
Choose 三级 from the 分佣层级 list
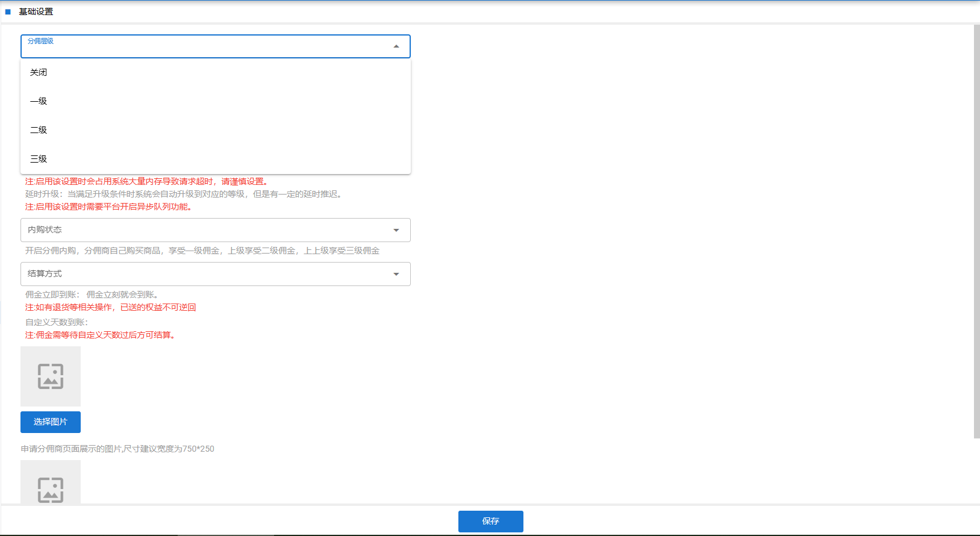[x=216, y=159]
